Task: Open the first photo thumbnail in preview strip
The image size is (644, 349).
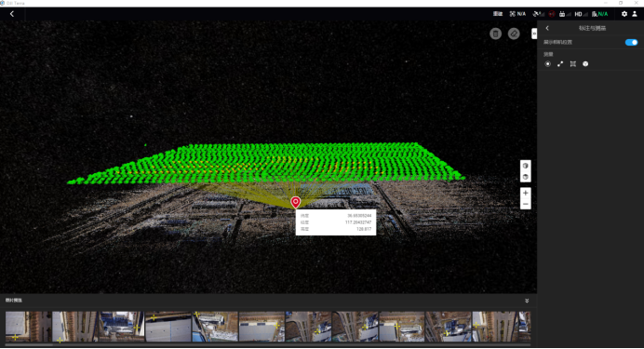Action: [28, 327]
